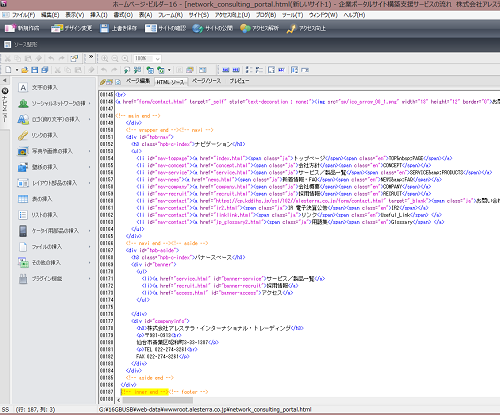Expand the toolbar overflow chevron
Viewport: 500px width, 415px height.
91,57
